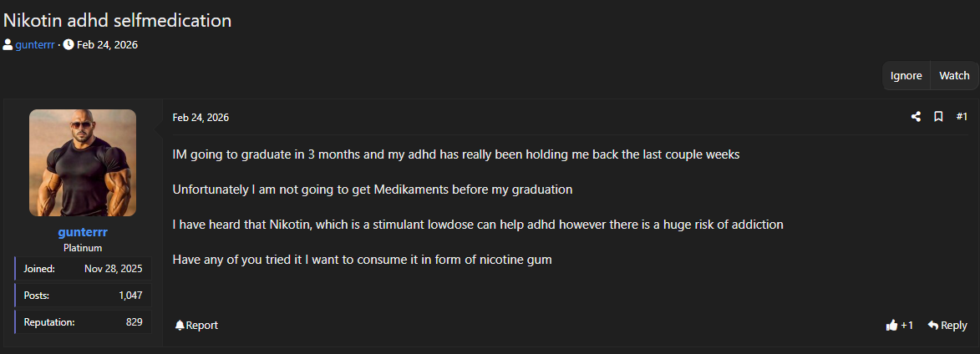This screenshot has width=980, height=354.
Task: Click the +1 reaction count
Action: [907, 325]
